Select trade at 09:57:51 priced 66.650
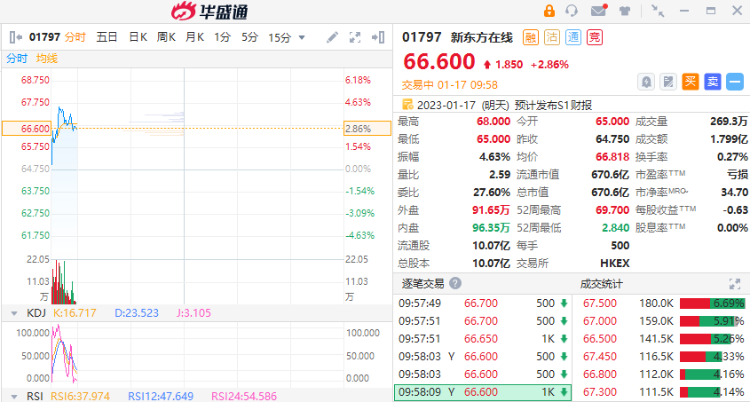Screen dimensions: 750x402 pyautogui.click(x=483, y=339)
